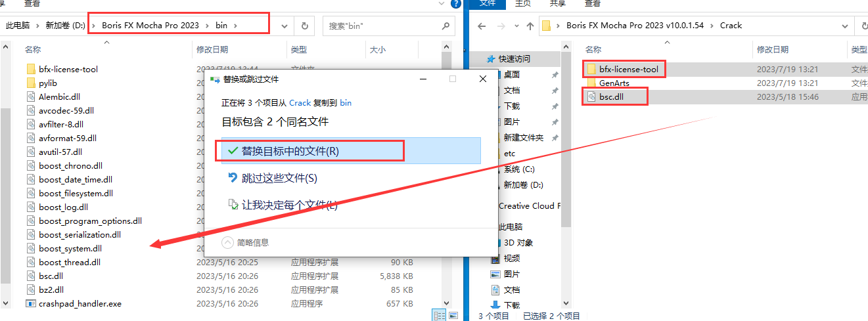Image resolution: width=868 pixels, height=321 pixels.
Task: Refresh the bin folder in left window
Action: click(x=304, y=26)
